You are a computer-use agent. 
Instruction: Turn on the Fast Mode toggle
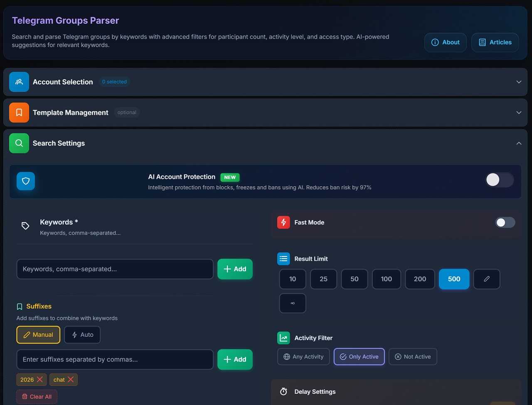(x=505, y=222)
